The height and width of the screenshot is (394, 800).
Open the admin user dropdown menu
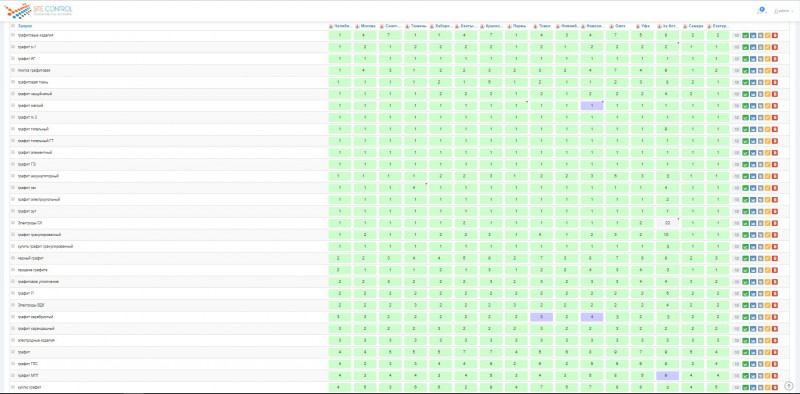tap(783, 11)
